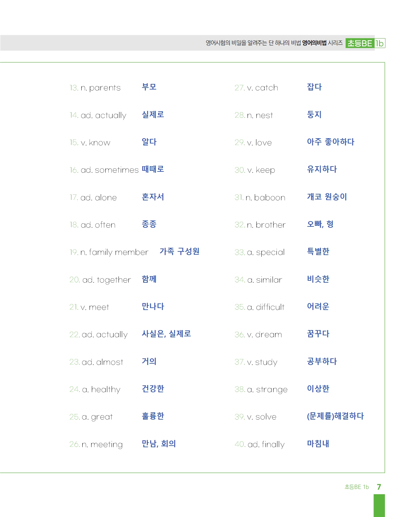Viewport: 420px width, 517px height.
Task: Click the meaning 가족 구성원
Action: click(179, 251)
